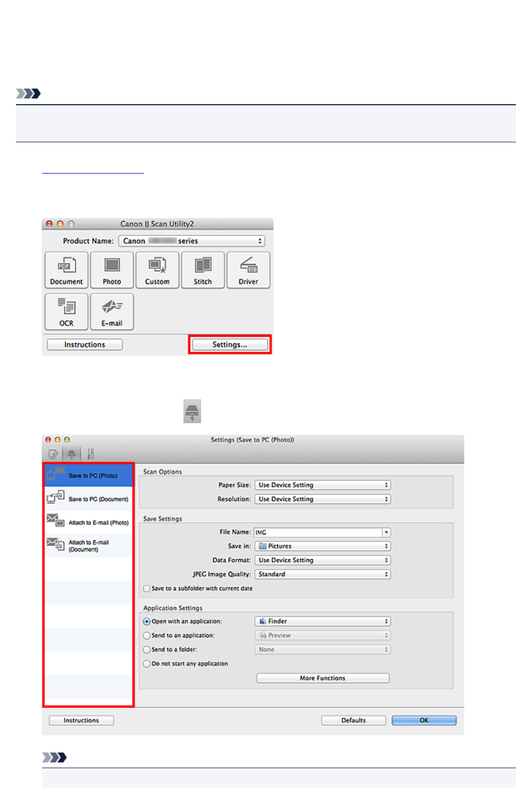Click the E-mail scan icon button
The image size is (532, 789).
click(x=112, y=312)
